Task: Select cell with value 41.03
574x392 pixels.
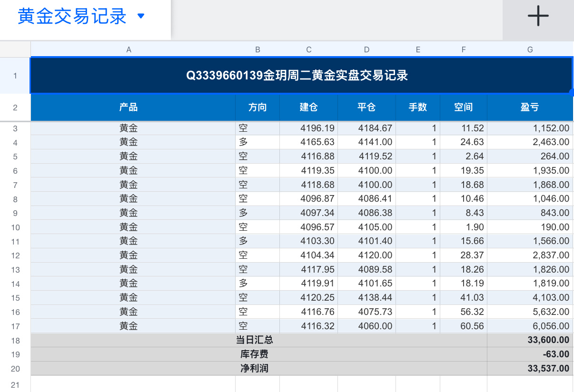Action: pos(464,297)
